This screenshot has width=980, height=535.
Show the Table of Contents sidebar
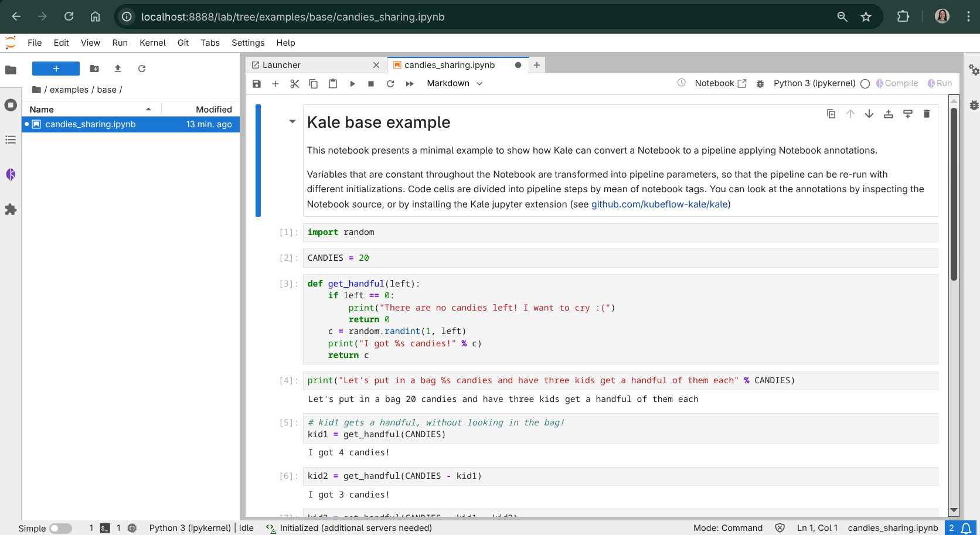11,139
